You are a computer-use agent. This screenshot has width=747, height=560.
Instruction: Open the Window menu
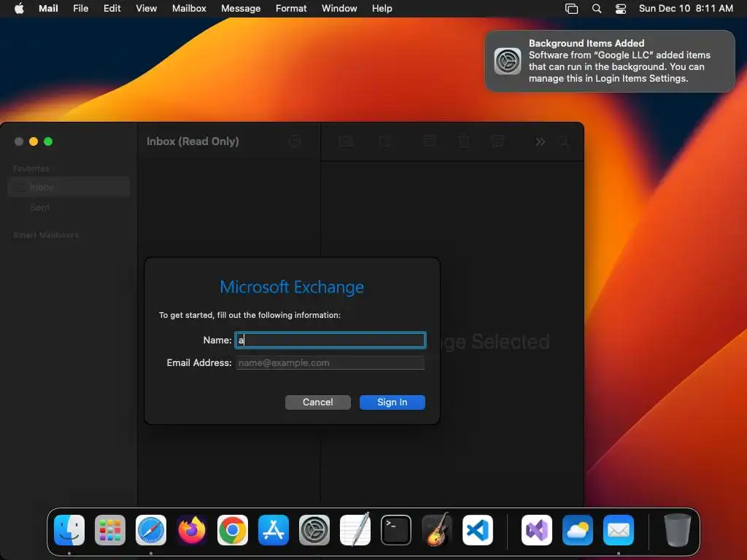pos(339,9)
